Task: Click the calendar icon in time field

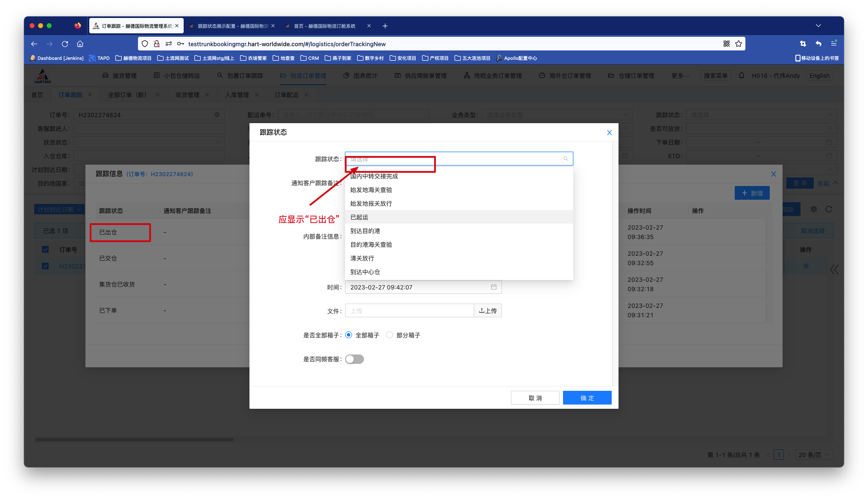Action: [493, 287]
